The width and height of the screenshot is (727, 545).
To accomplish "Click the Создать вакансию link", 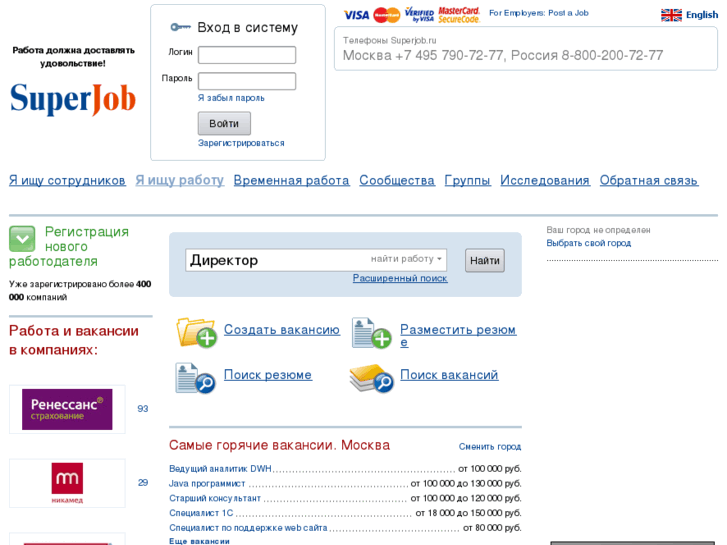I will (282, 329).
